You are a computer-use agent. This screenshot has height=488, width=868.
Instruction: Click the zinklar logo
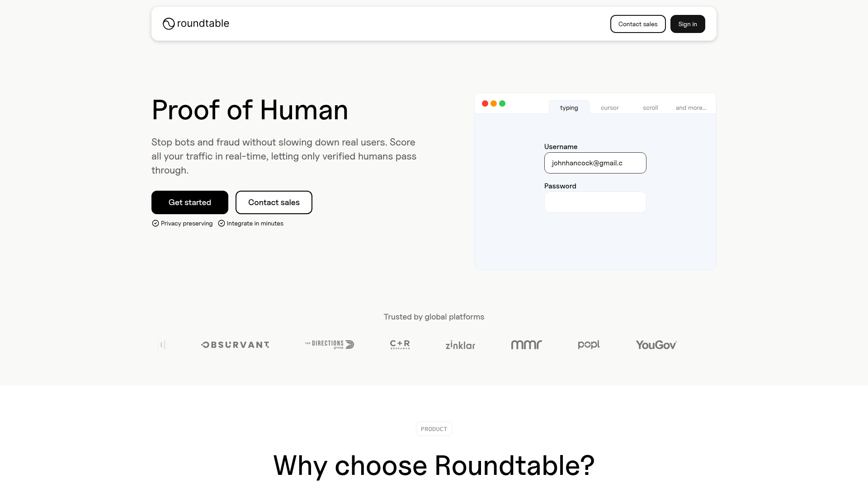tap(460, 345)
